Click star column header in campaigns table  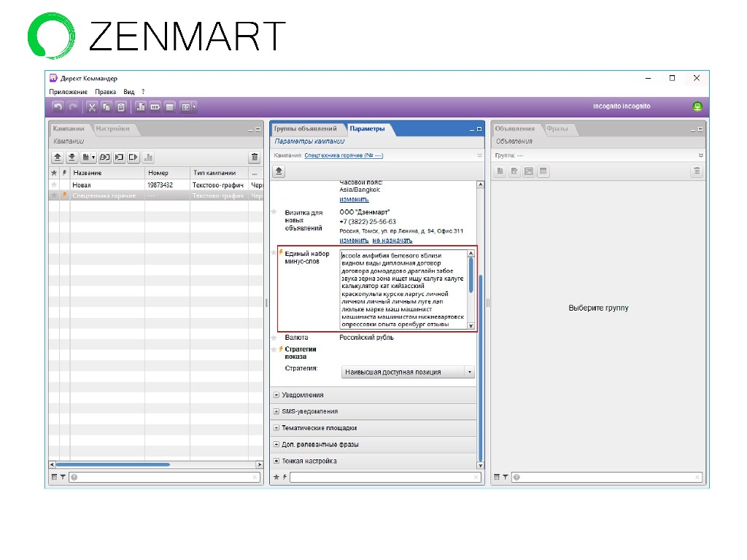[54, 173]
